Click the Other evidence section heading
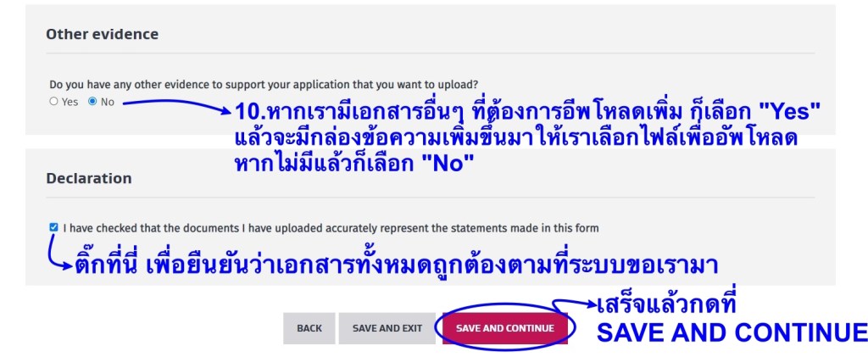The height and width of the screenshot is (357, 868). tap(102, 35)
